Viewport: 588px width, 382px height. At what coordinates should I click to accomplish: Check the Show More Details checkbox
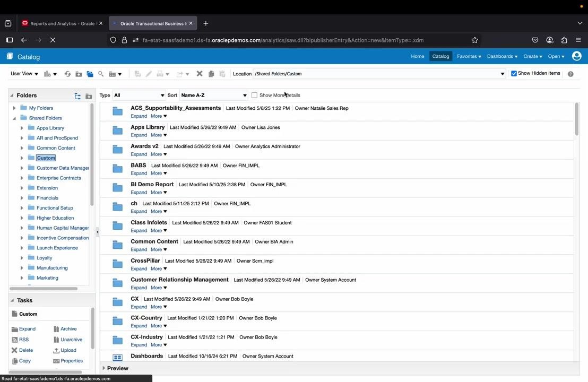(254, 95)
